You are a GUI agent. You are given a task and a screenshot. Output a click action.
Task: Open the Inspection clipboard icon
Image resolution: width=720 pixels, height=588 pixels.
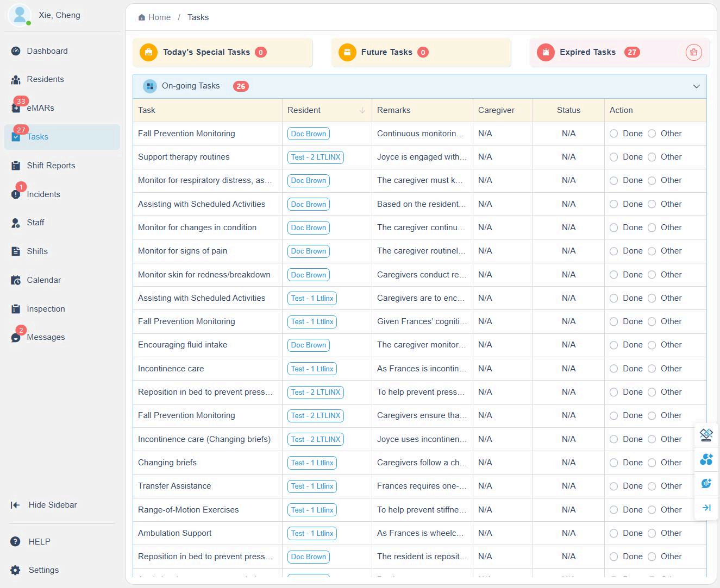pos(16,309)
